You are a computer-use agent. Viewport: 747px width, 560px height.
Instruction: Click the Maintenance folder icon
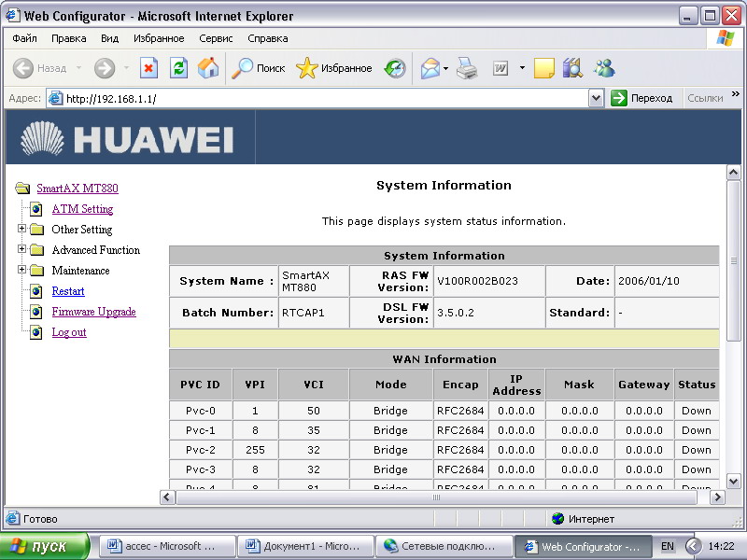[36, 271]
